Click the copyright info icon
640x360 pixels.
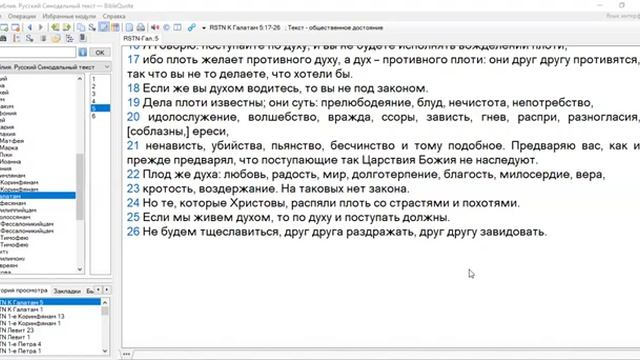[166, 27]
